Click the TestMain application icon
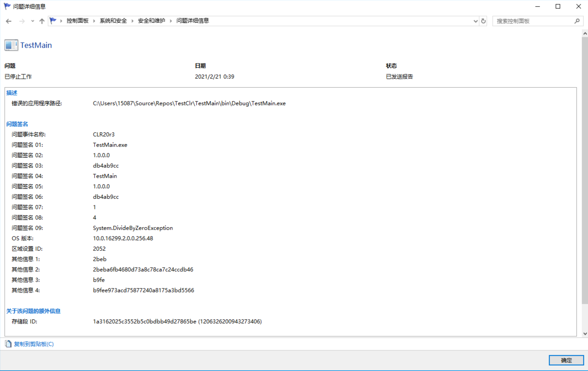Image resolution: width=588 pixels, height=371 pixels. click(11, 45)
